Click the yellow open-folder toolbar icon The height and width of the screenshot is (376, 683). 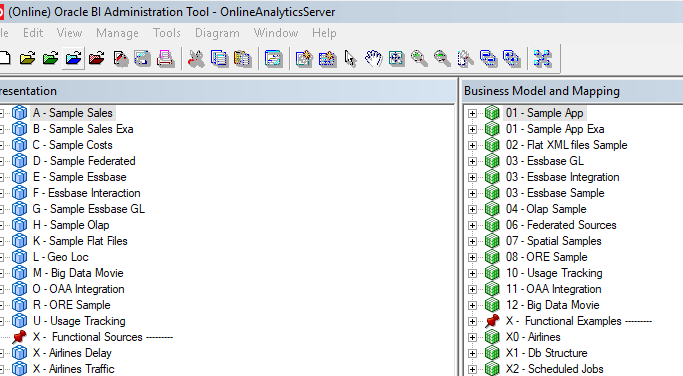(x=27, y=58)
